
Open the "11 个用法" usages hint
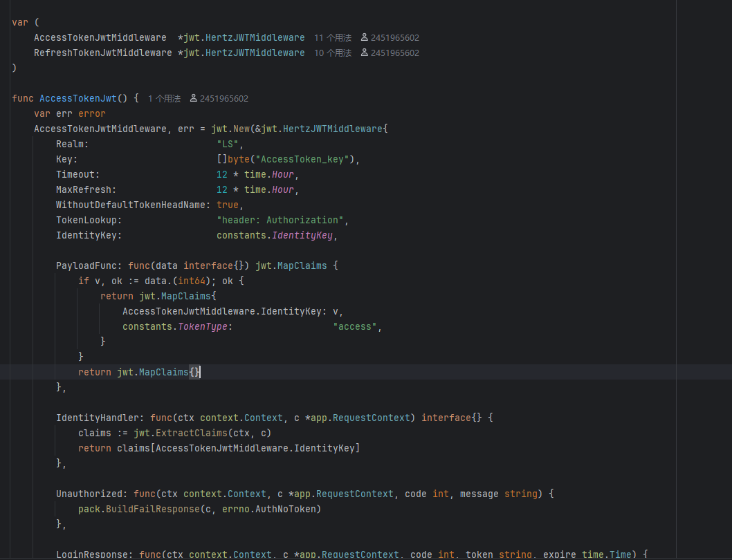(333, 38)
